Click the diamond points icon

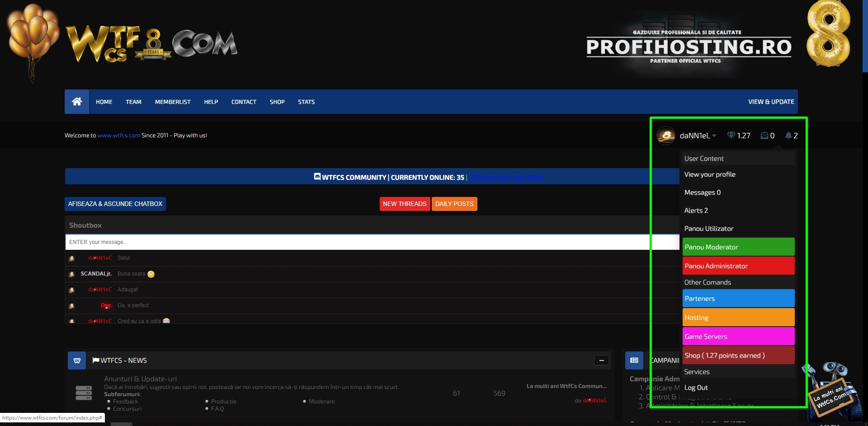(x=731, y=136)
